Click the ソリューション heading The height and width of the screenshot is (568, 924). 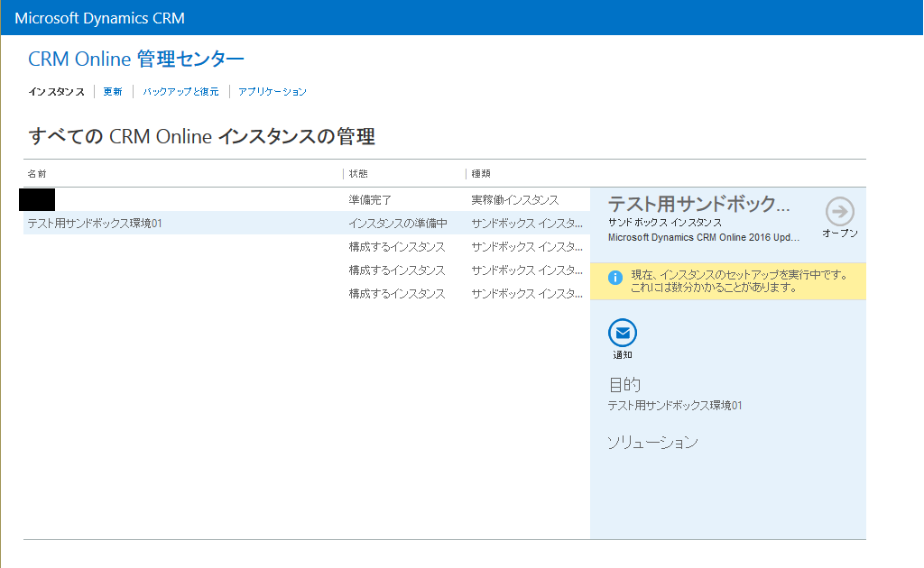coord(653,442)
